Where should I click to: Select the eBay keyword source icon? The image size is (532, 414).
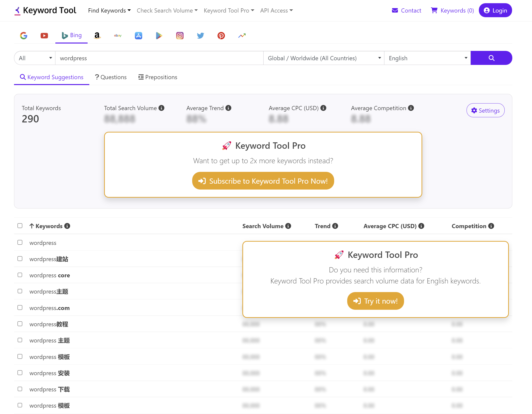click(x=118, y=36)
